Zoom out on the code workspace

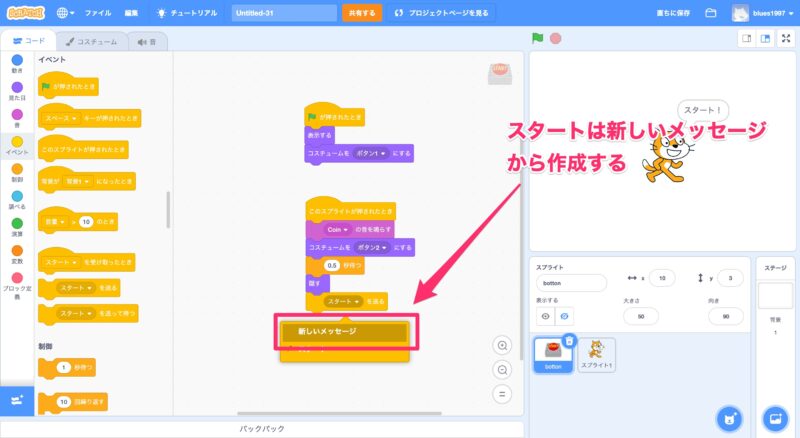[x=503, y=369]
